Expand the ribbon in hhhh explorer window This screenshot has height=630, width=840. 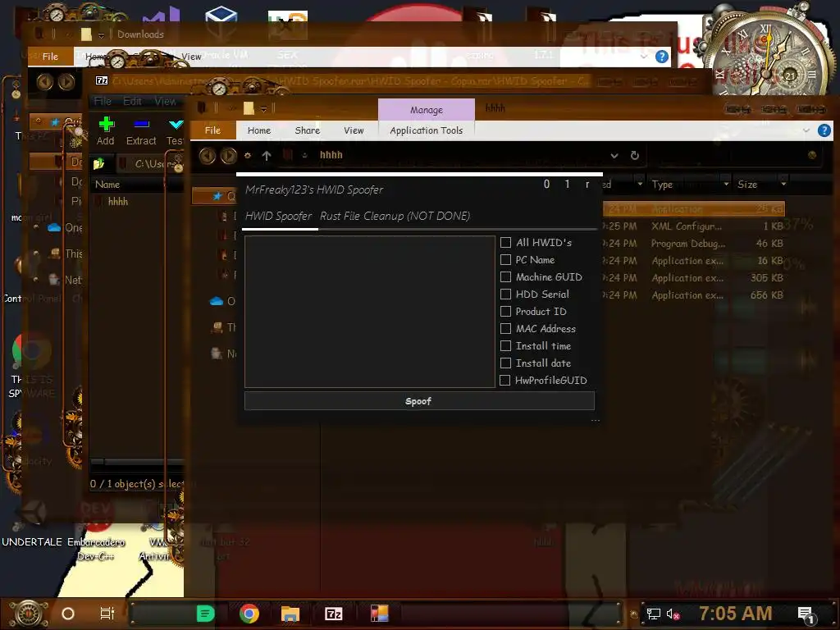(806, 130)
